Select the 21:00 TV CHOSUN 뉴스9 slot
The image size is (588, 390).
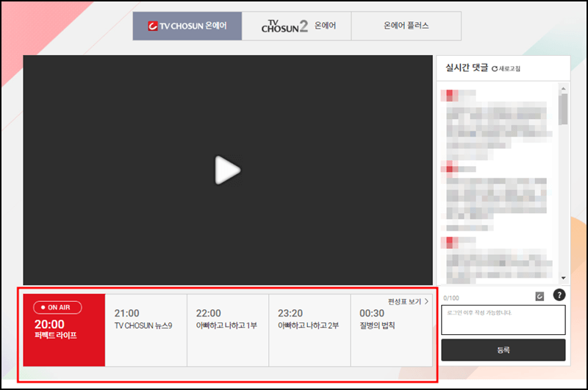(x=146, y=330)
